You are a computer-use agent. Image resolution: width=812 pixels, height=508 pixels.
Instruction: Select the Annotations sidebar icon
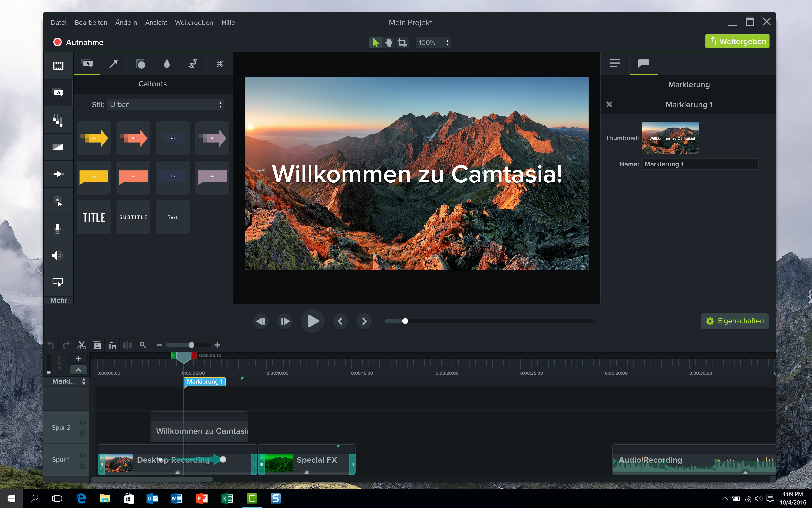[x=58, y=93]
